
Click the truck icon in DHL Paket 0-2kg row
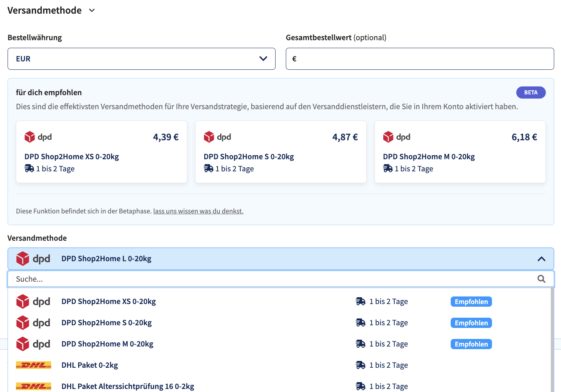pyautogui.click(x=360, y=365)
